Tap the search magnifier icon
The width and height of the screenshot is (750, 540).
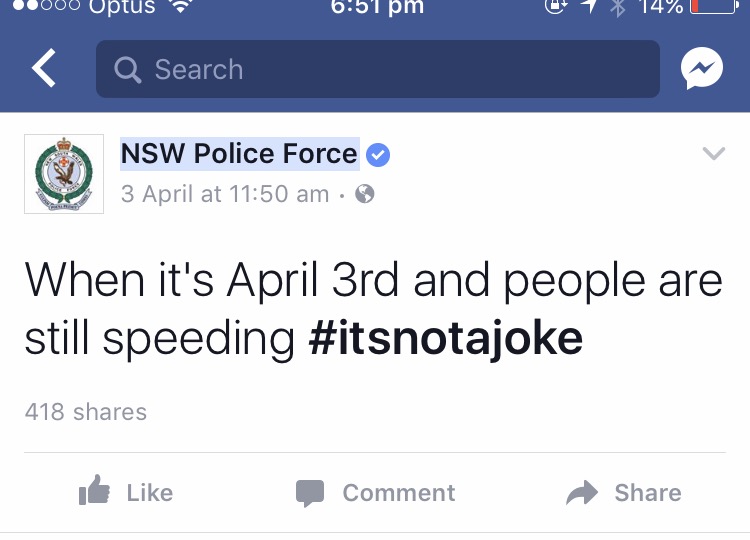pos(128,70)
